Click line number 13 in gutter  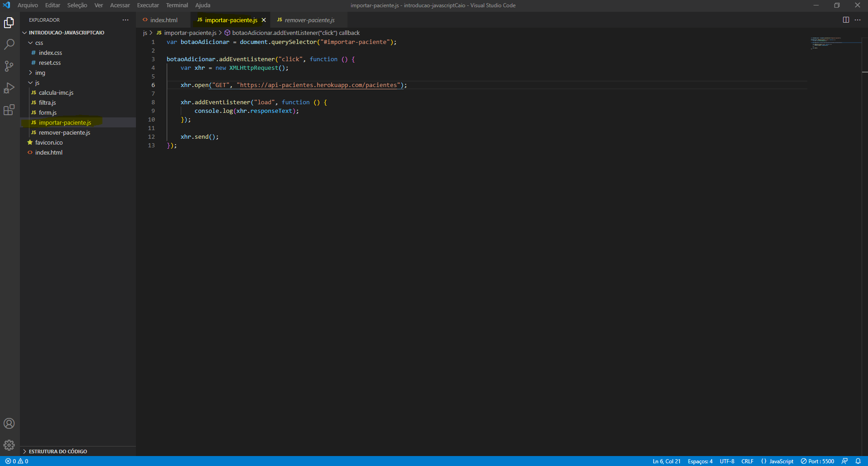pos(151,146)
